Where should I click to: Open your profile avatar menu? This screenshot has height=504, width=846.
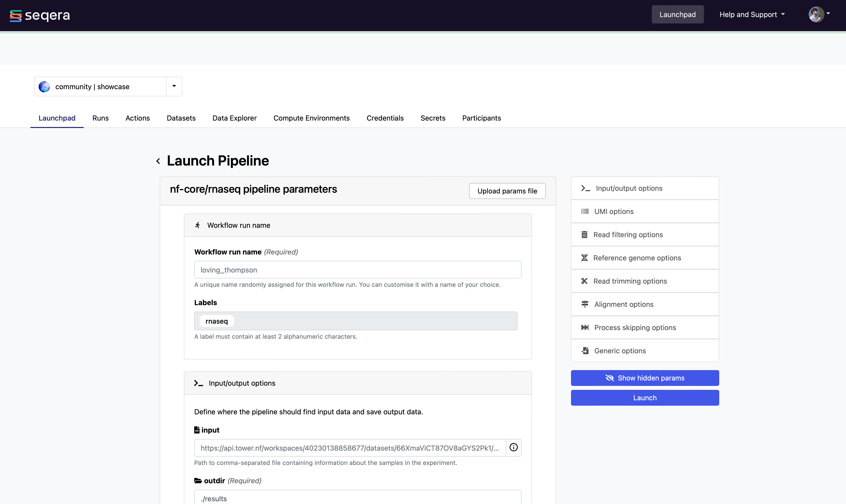pos(817,15)
